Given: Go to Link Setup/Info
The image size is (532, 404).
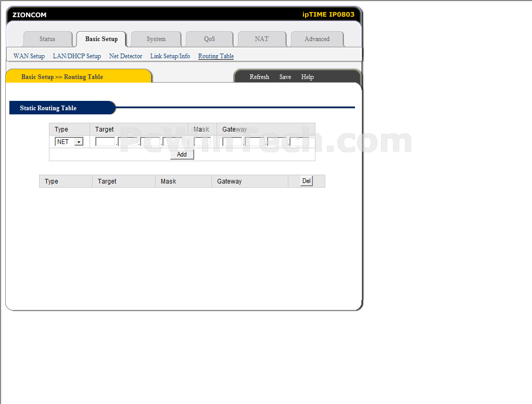Looking at the screenshot, I should 170,56.
